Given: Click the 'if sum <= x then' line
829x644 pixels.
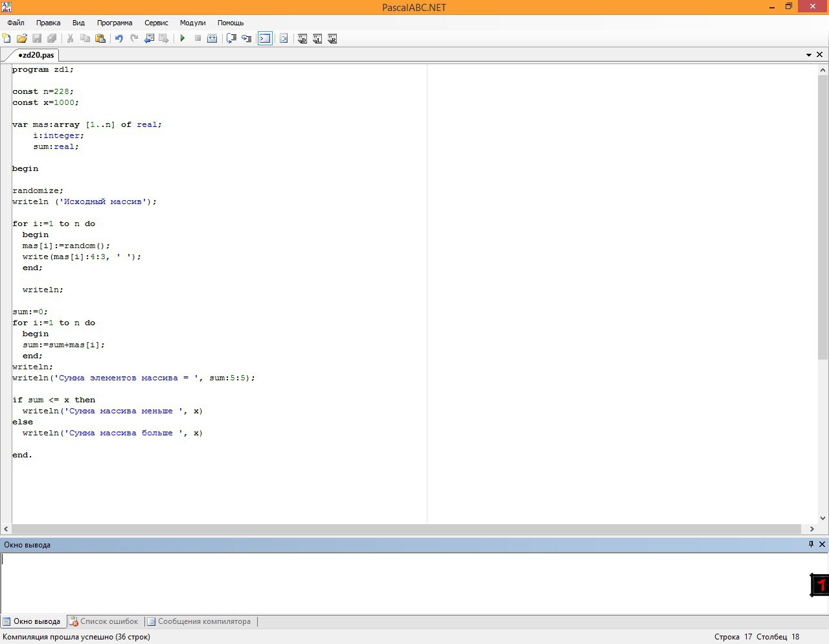Looking at the screenshot, I should coord(54,400).
